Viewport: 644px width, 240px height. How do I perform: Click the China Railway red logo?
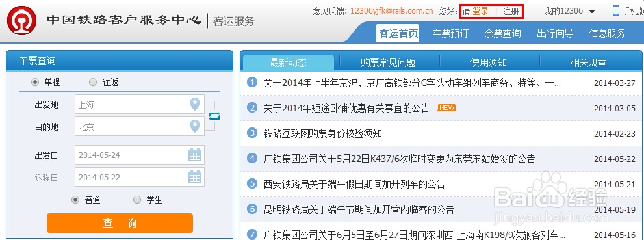pyautogui.click(x=21, y=21)
